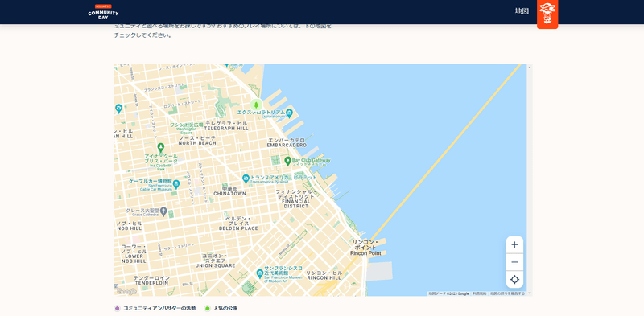Select the Transamerica Pyramid pin

(246, 179)
